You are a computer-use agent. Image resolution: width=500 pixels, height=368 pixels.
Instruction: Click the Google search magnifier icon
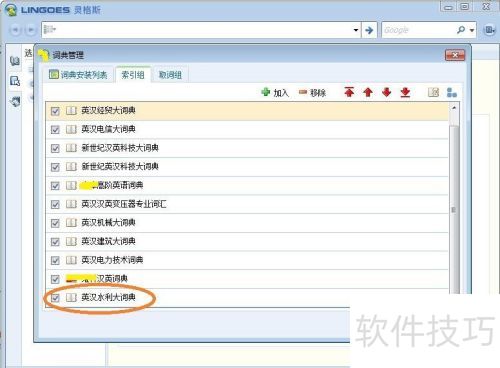click(461, 30)
